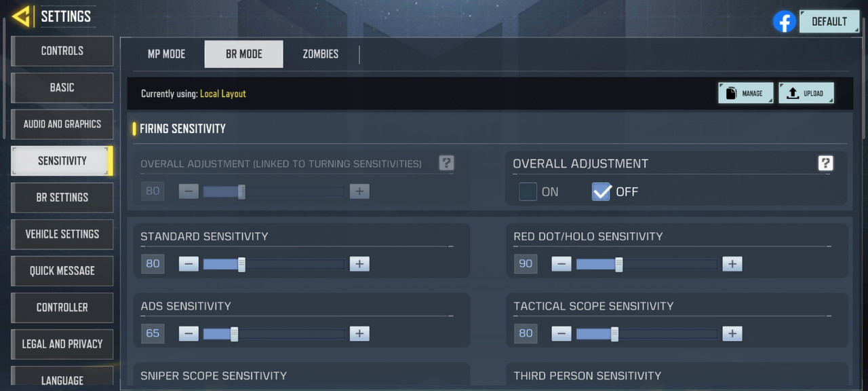The width and height of the screenshot is (868, 391).
Task: Click the yellow back arrow icon
Action: pyautogui.click(x=22, y=16)
